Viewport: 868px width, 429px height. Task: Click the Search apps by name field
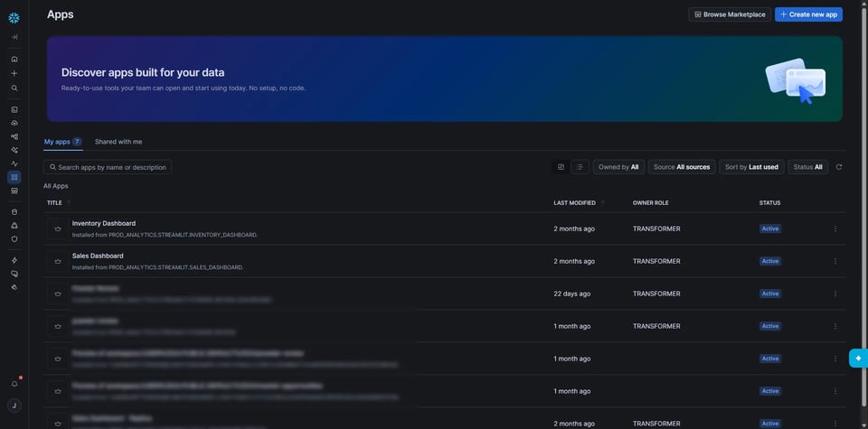pyautogui.click(x=108, y=167)
